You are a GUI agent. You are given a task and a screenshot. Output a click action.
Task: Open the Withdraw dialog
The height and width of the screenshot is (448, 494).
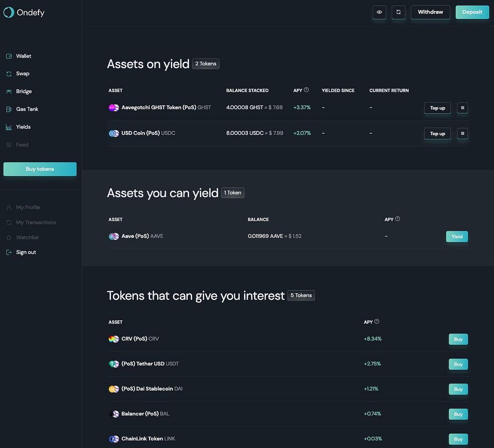[x=430, y=12]
